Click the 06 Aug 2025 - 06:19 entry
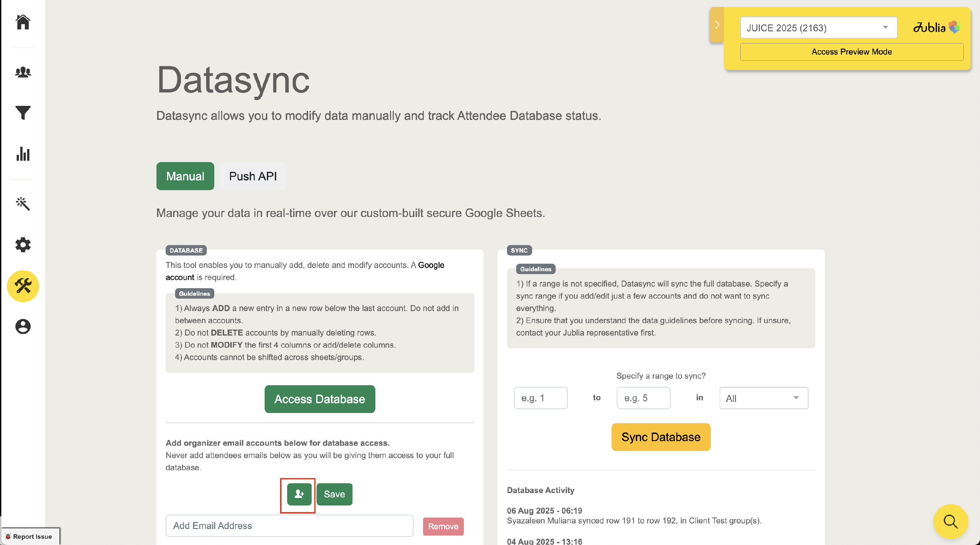This screenshot has height=545, width=980. (545, 510)
